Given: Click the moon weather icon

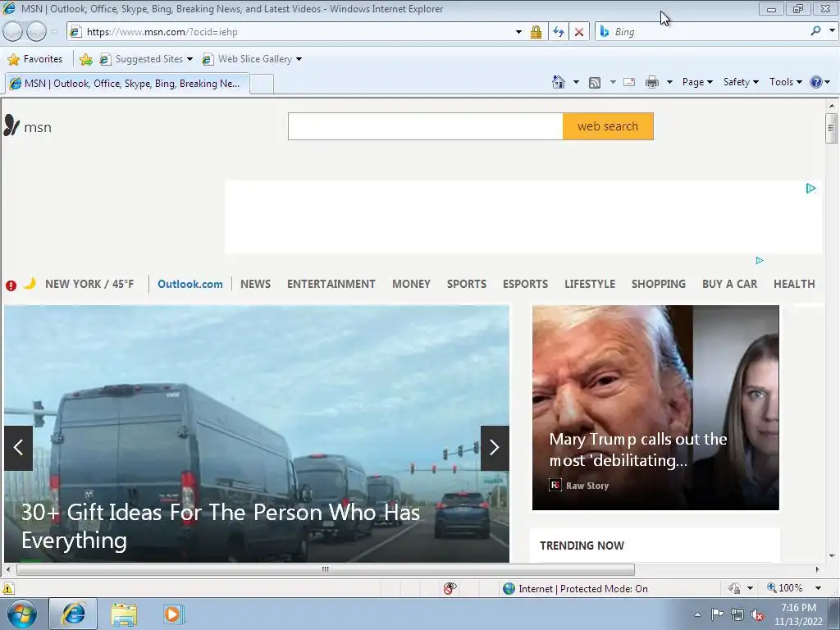Looking at the screenshot, I should pos(30,283).
